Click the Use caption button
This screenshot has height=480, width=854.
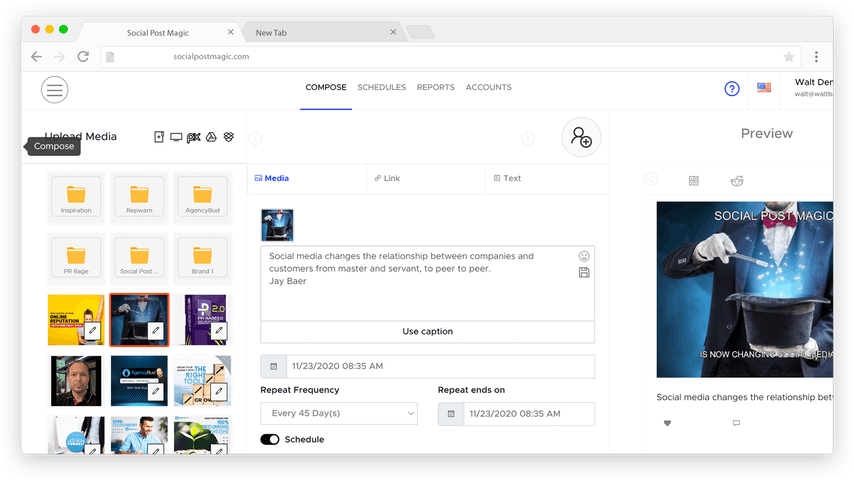pos(428,332)
